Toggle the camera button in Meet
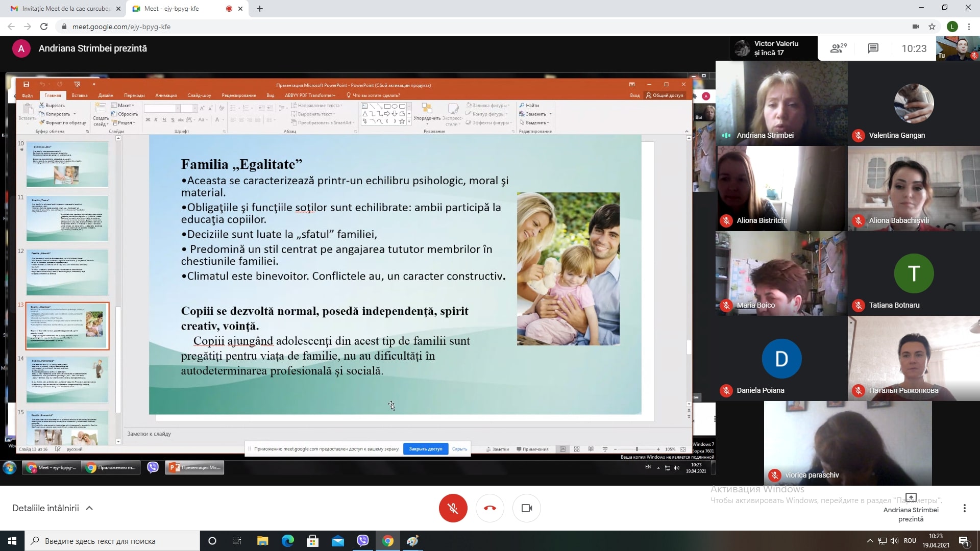This screenshot has height=551, width=980. (x=526, y=508)
